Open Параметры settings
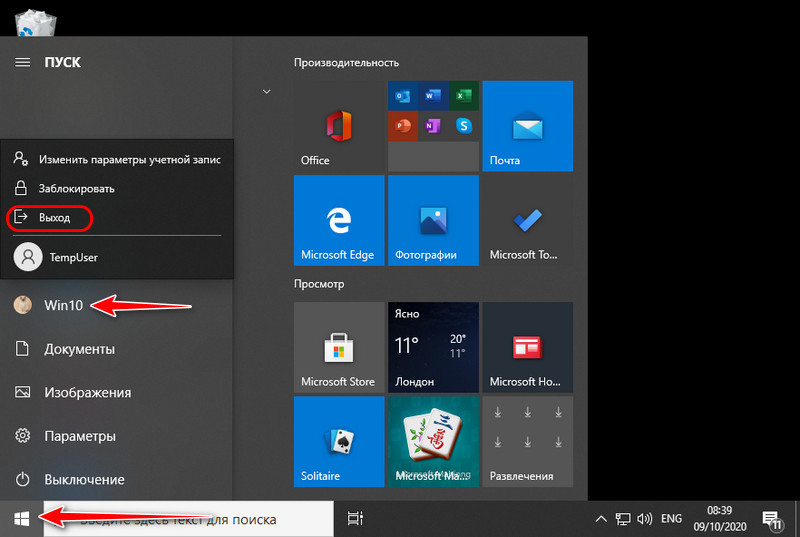Viewport: 800px width, 537px height. (116, 436)
